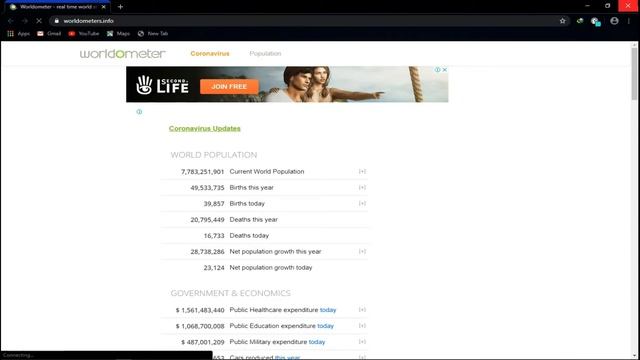Viewport: 640px width, 360px height.
Task: Click the Second Life ad image
Action: 287,84
